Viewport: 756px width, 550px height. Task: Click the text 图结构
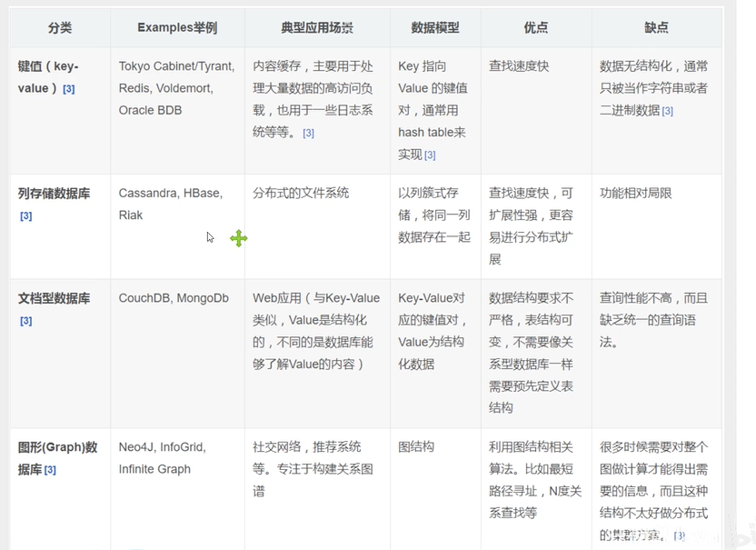click(416, 447)
